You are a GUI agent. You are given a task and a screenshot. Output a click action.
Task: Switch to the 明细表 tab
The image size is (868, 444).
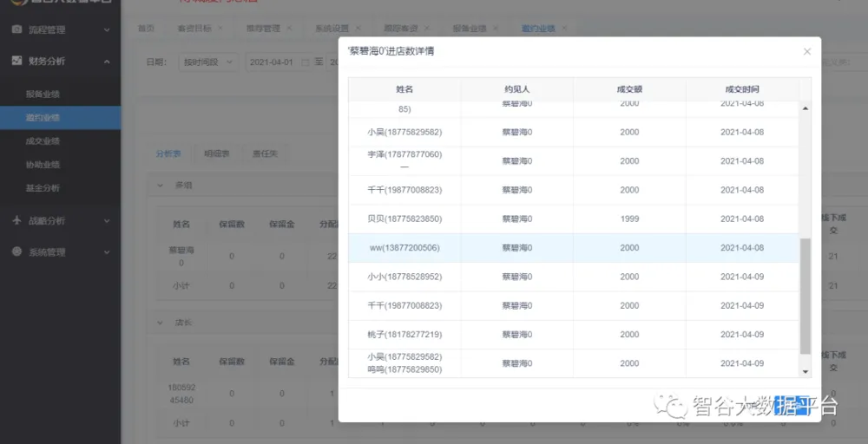(x=216, y=153)
